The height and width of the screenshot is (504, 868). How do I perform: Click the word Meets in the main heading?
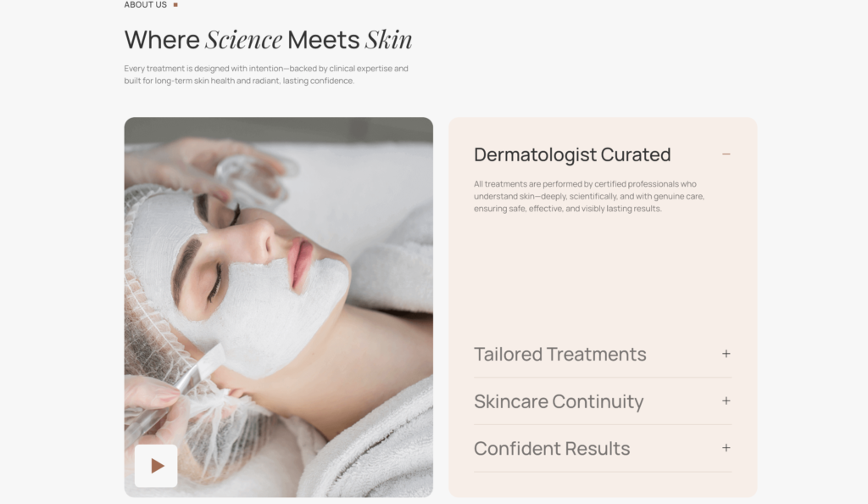[323, 40]
